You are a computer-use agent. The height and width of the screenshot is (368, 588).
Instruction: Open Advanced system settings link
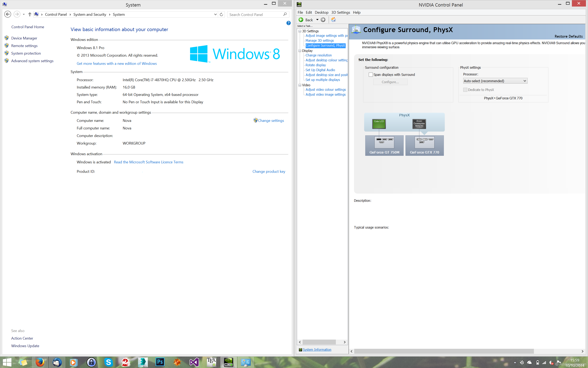coord(32,61)
